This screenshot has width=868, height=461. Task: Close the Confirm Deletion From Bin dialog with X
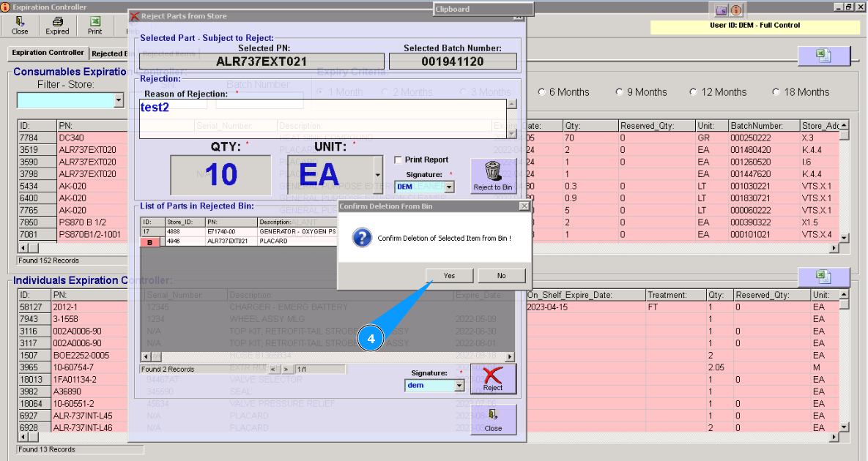click(x=524, y=206)
